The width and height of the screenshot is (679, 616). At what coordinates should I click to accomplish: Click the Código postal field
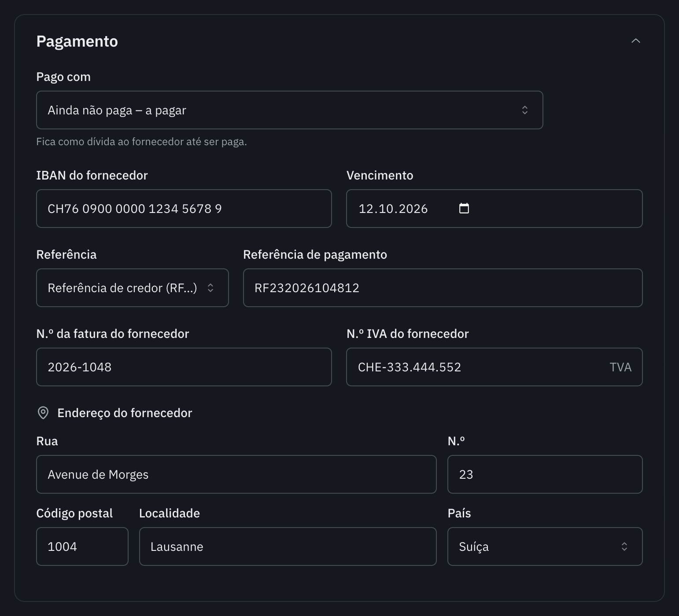point(82,546)
